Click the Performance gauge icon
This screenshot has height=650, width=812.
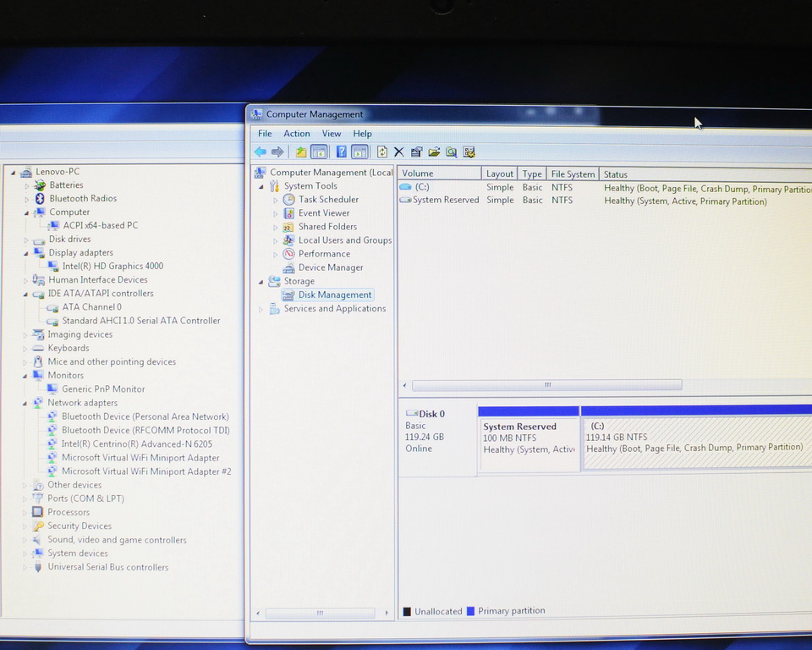(288, 253)
